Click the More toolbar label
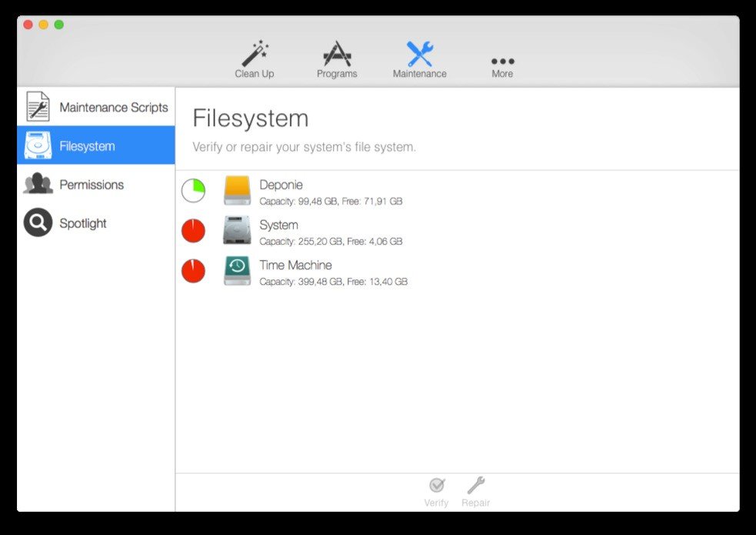This screenshot has height=535, width=756. tap(502, 74)
